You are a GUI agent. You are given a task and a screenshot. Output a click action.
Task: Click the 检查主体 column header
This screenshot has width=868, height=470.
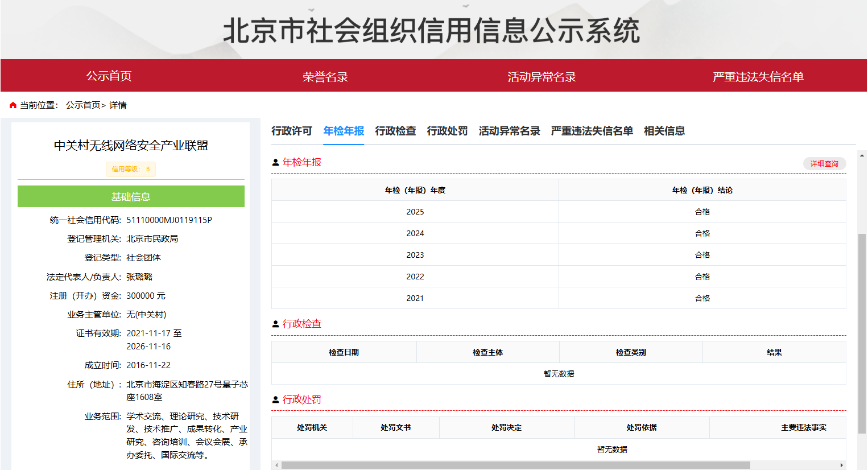click(488, 352)
